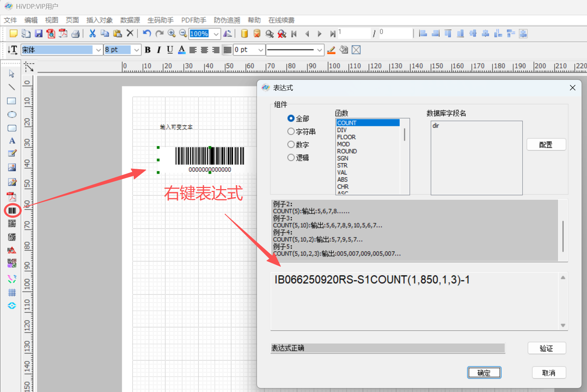
Task: Click the 验证 button
Action: point(546,348)
